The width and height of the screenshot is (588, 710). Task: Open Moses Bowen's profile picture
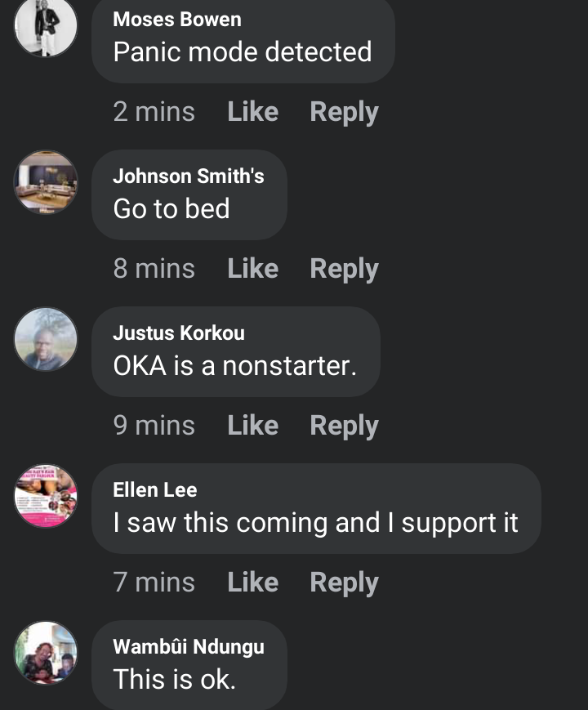pos(46,26)
